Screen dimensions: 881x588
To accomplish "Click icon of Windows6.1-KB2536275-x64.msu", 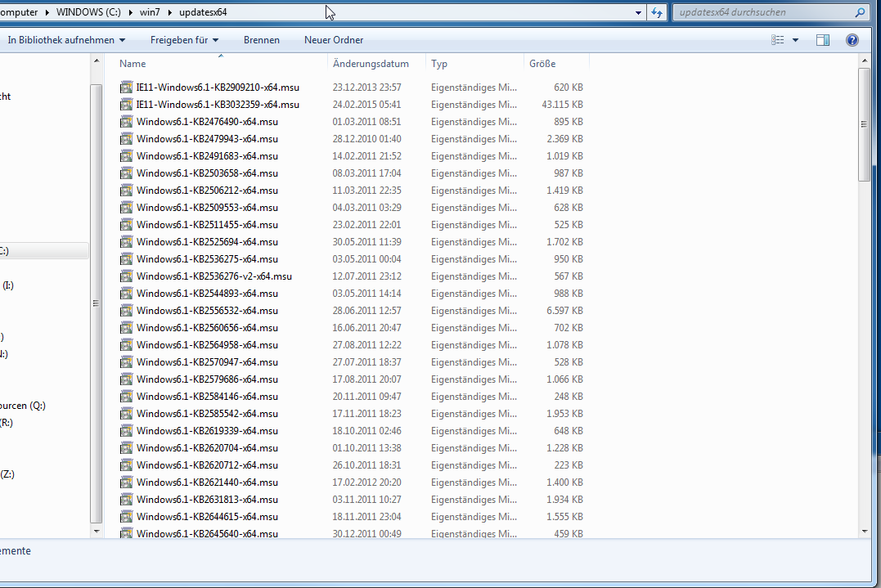I will [127, 259].
